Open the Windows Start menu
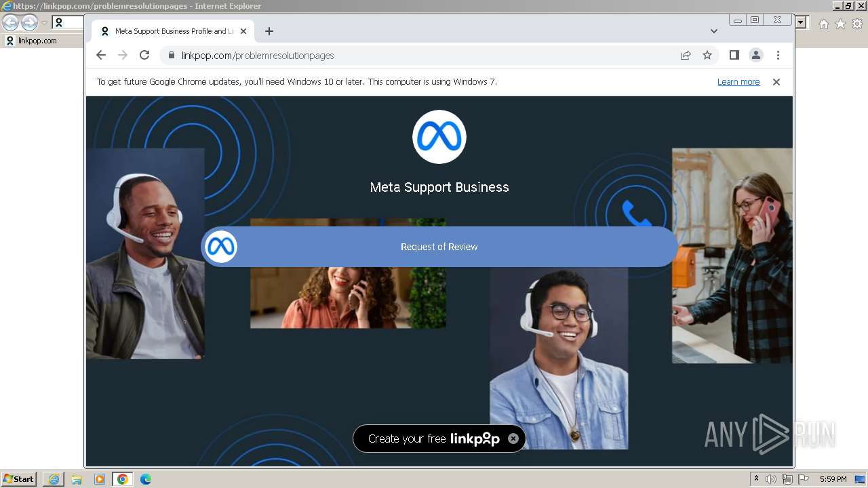The height and width of the screenshot is (488, 868). pos(18,479)
